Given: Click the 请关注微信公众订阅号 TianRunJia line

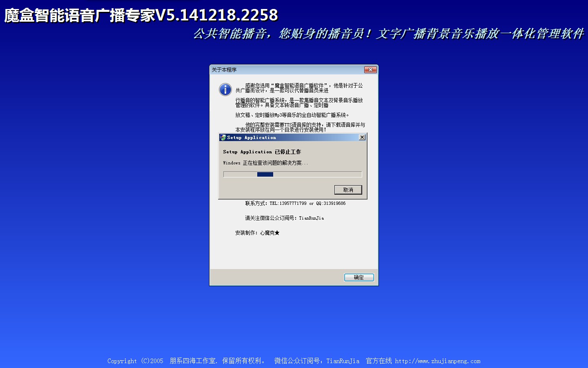Looking at the screenshot, I should pos(285,218).
